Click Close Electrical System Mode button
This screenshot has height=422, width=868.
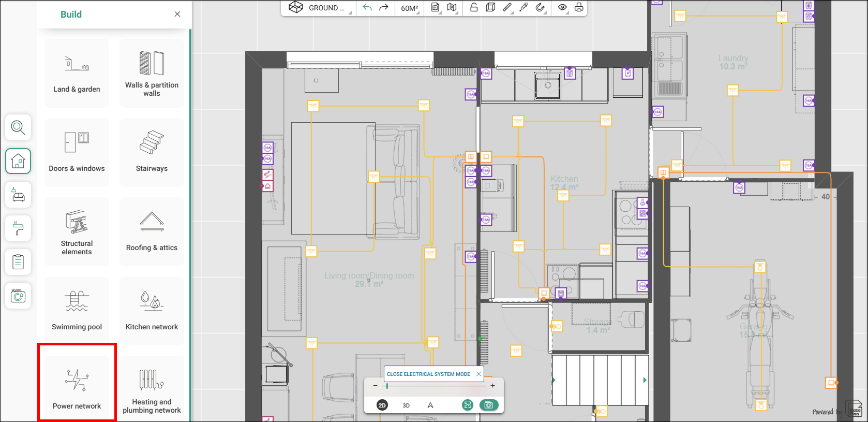tap(429, 374)
